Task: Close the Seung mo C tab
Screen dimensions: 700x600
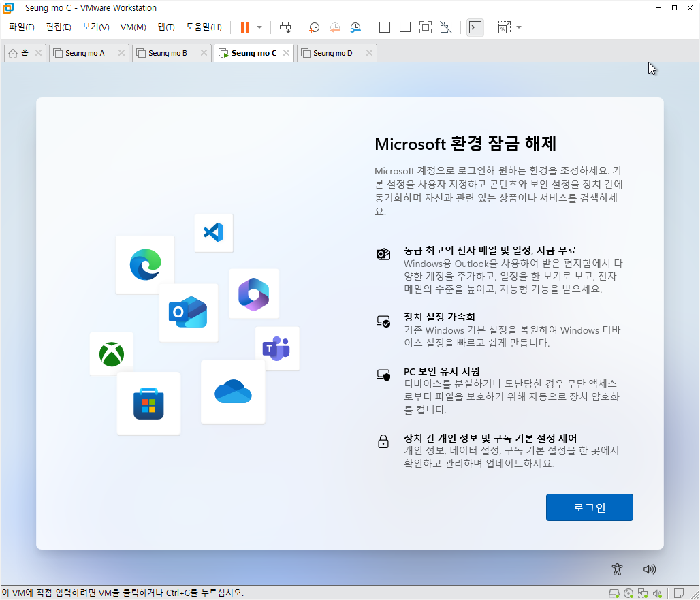Action: point(286,52)
